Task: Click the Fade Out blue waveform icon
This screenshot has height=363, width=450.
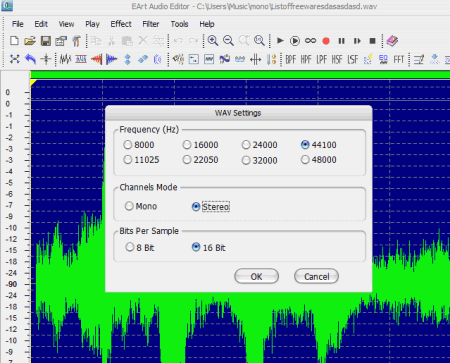Action: pos(112,59)
